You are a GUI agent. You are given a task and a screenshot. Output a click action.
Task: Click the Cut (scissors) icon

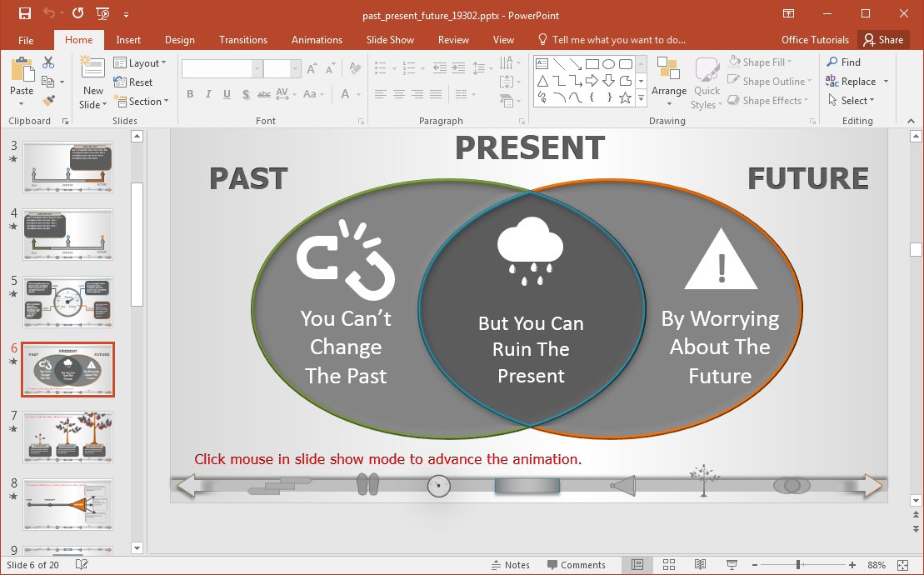(x=50, y=62)
